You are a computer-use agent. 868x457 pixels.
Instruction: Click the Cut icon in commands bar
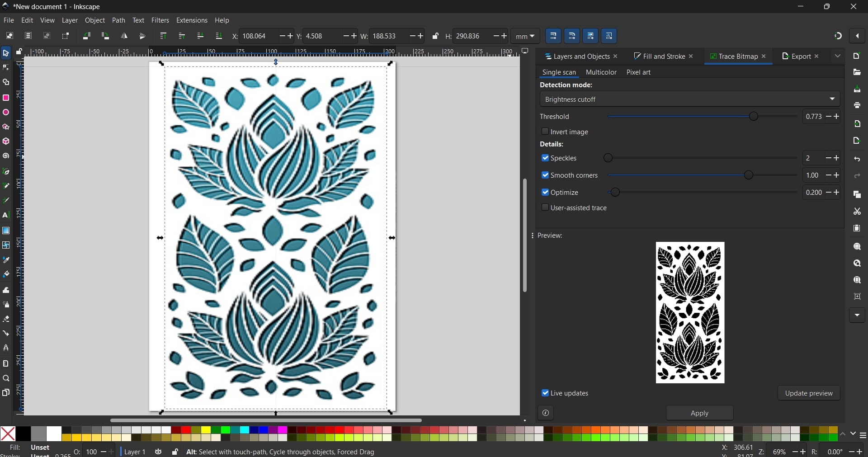[857, 212]
